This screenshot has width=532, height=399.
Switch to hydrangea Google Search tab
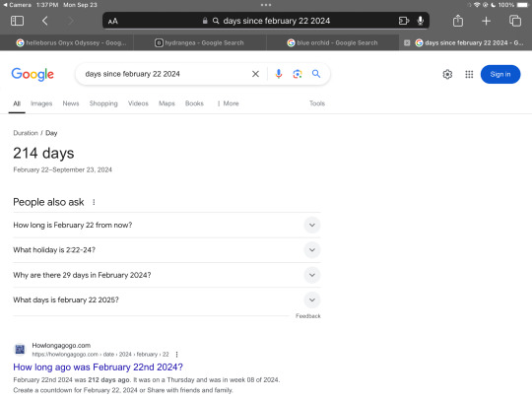(x=199, y=42)
